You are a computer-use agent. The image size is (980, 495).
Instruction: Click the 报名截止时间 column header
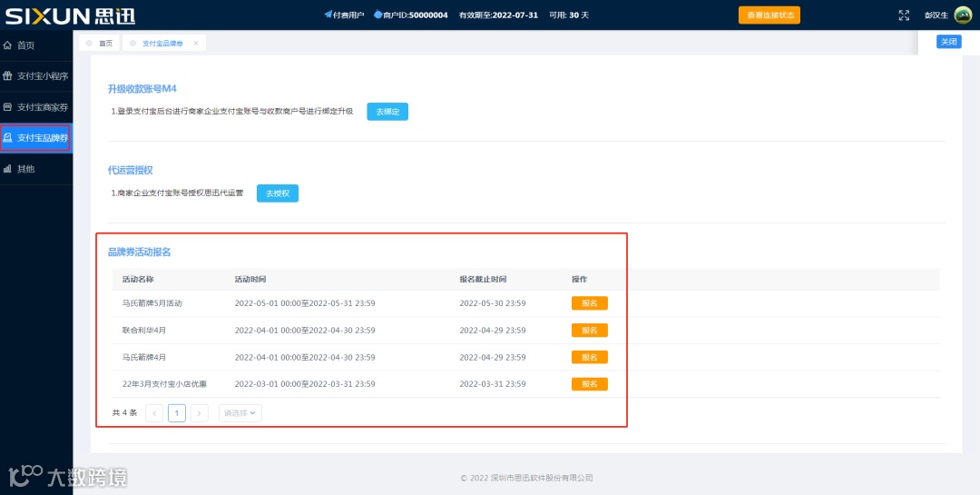click(483, 279)
